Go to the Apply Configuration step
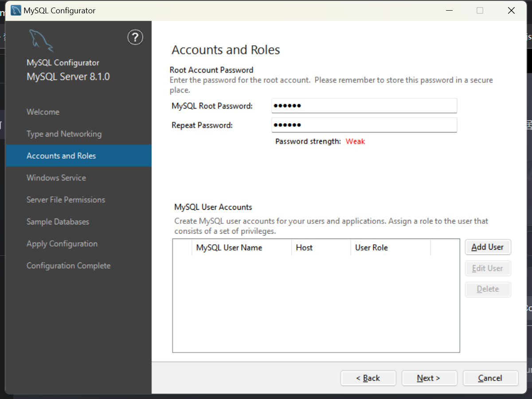Image resolution: width=532 pixels, height=399 pixels. pos(62,244)
